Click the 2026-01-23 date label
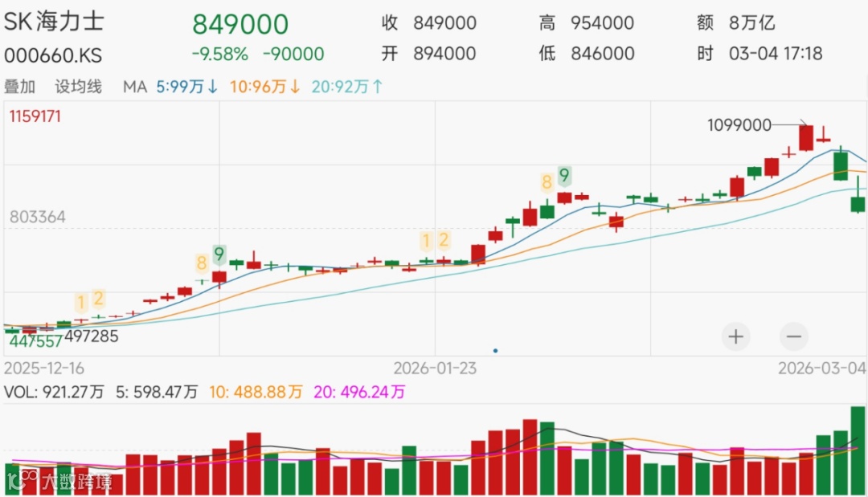This screenshot has height=497, width=868. [x=435, y=369]
